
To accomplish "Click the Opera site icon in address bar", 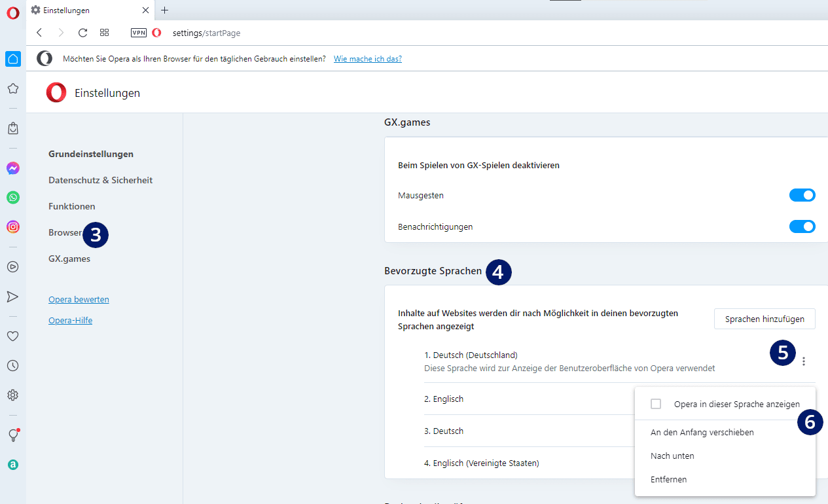I will point(156,33).
